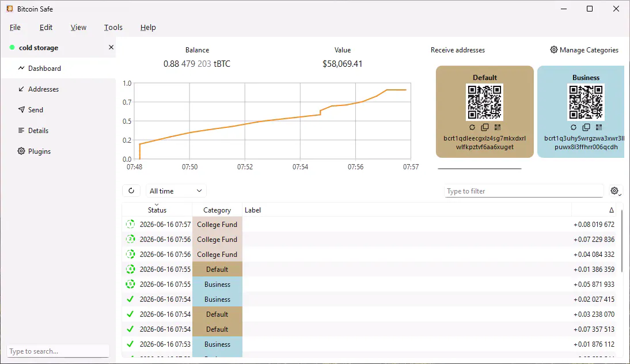Click the Business category QR code image
630x364 pixels.
point(586,102)
